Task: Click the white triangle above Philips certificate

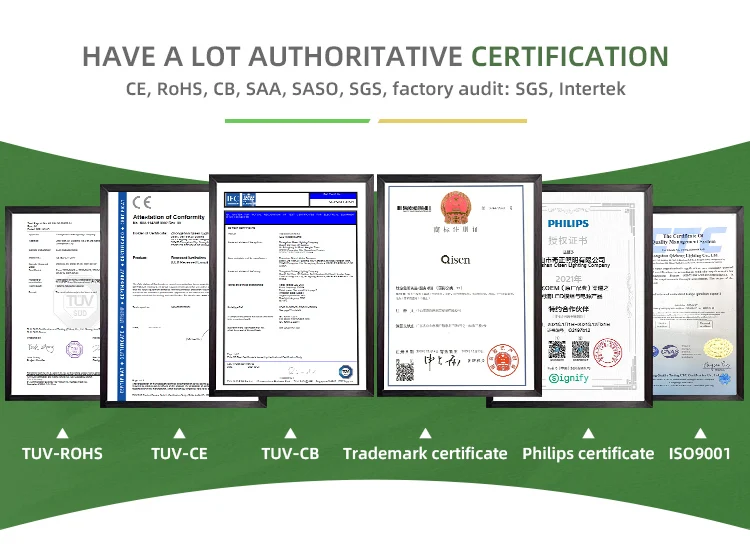Action: (x=588, y=434)
